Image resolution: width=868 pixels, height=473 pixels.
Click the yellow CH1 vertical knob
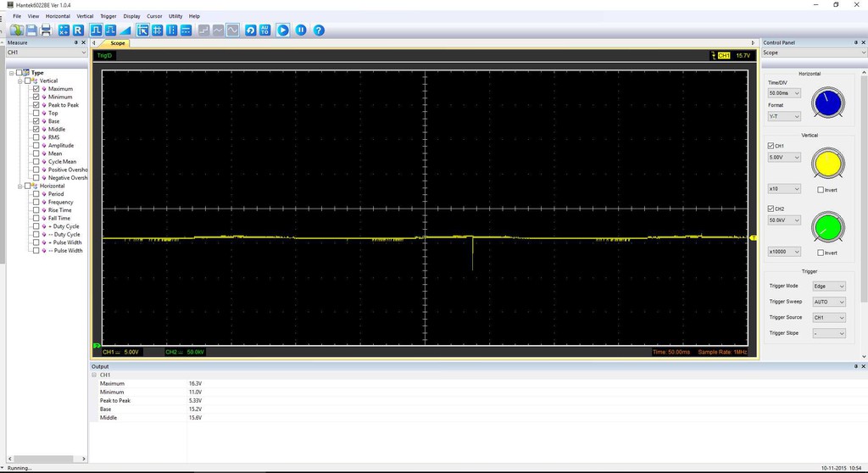coord(828,164)
